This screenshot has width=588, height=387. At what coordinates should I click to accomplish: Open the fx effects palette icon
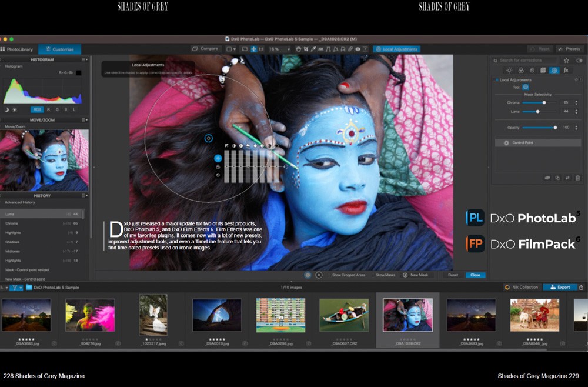(566, 70)
